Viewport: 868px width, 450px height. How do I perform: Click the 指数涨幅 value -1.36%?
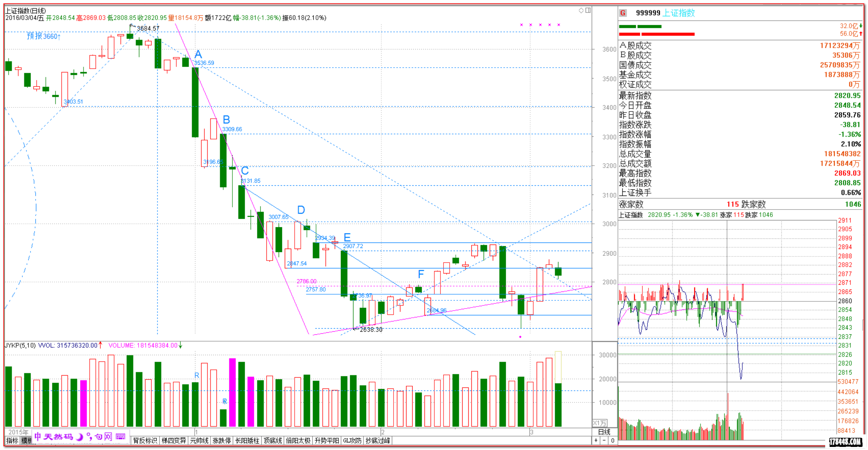pos(849,134)
